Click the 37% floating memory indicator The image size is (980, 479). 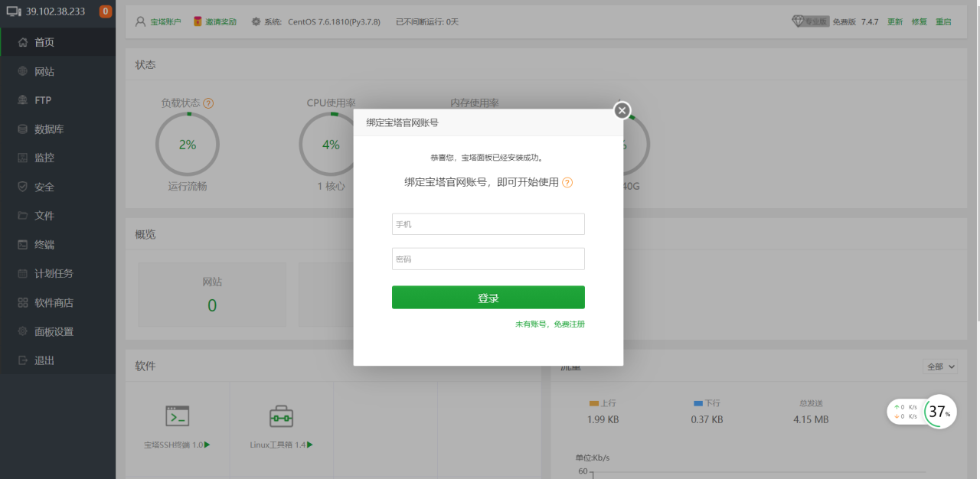point(941,412)
